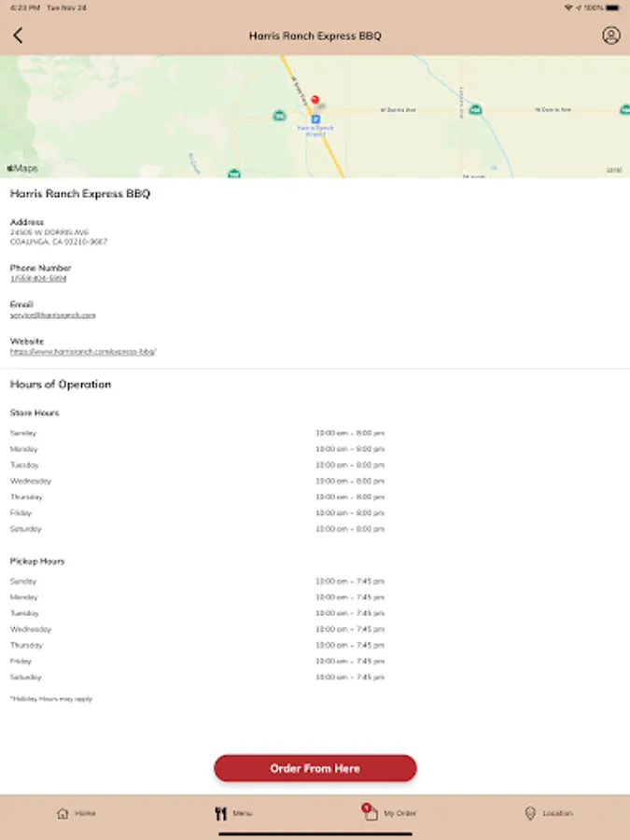Tap the Apple Maps logo
Image resolution: width=630 pixels, height=840 pixels.
pyautogui.click(x=22, y=168)
